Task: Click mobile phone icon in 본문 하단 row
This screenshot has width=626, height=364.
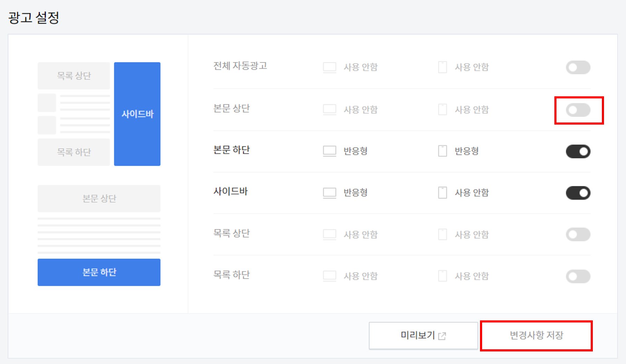Action: tap(443, 151)
